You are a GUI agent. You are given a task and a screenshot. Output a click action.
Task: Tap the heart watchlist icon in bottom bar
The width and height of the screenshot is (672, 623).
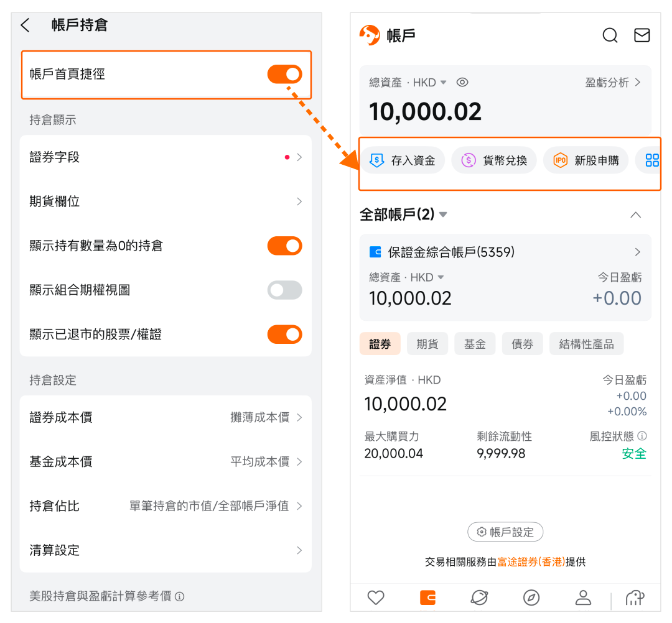(375, 598)
